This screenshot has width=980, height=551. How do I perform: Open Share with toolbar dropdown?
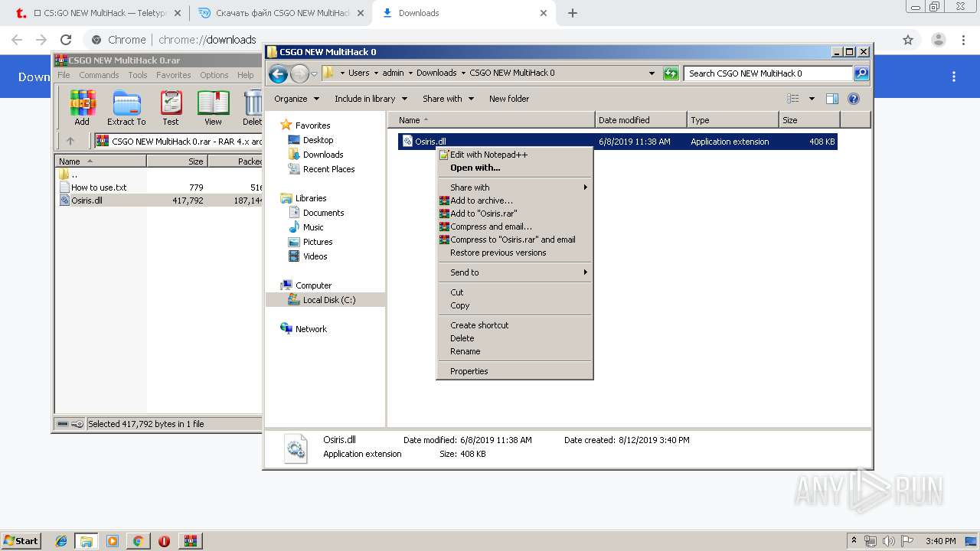[x=449, y=99]
